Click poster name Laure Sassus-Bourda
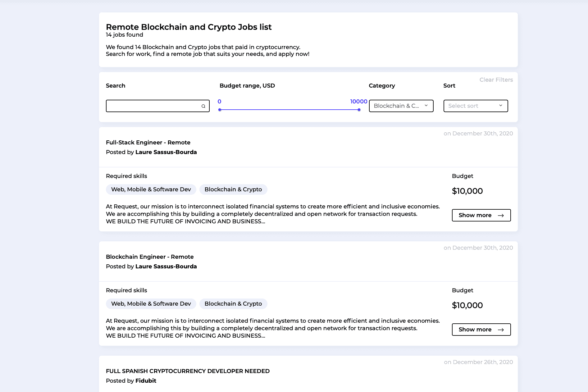The height and width of the screenshot is (392, 588). [166, 152]
